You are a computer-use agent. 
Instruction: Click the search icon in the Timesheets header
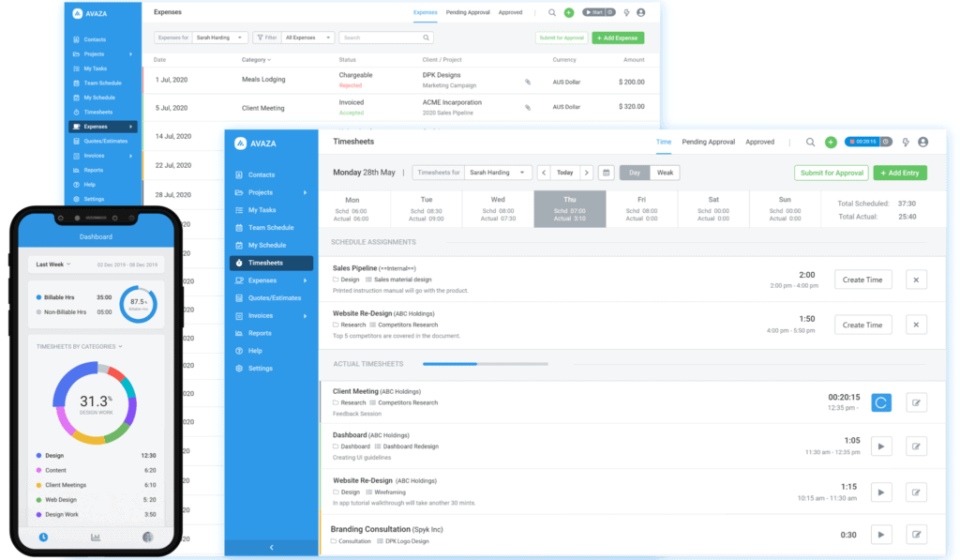(810, 142)
